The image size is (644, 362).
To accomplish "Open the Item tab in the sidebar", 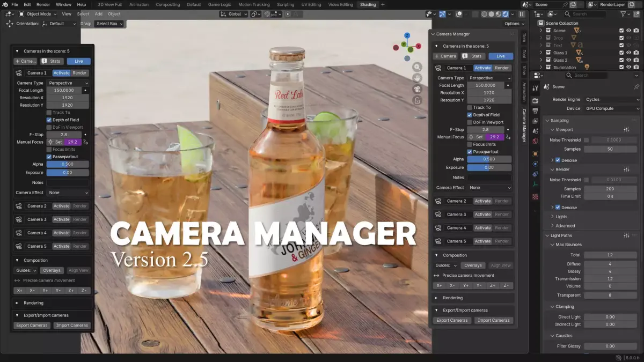I will point(524,37).
